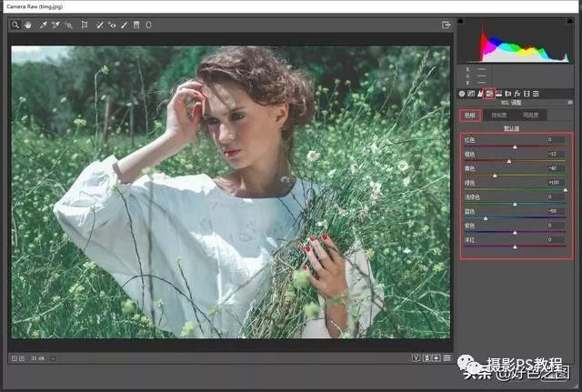Pick the White Balance eyedropper tool
This screenshot has height=392, width=582.
pos(43,25)
